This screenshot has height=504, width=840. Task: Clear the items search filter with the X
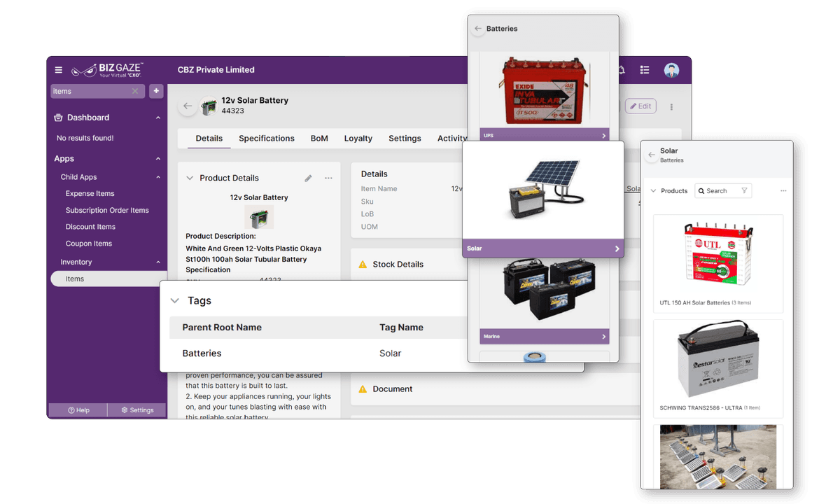[x=134, y=91]
